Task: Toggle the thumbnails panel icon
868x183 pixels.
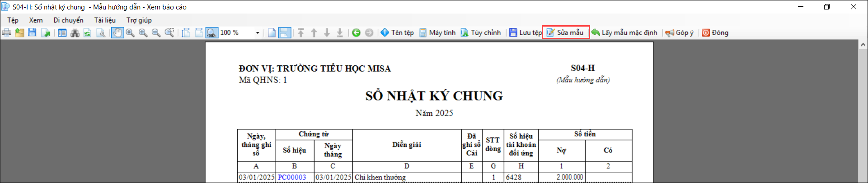Action: click(62, 32)
